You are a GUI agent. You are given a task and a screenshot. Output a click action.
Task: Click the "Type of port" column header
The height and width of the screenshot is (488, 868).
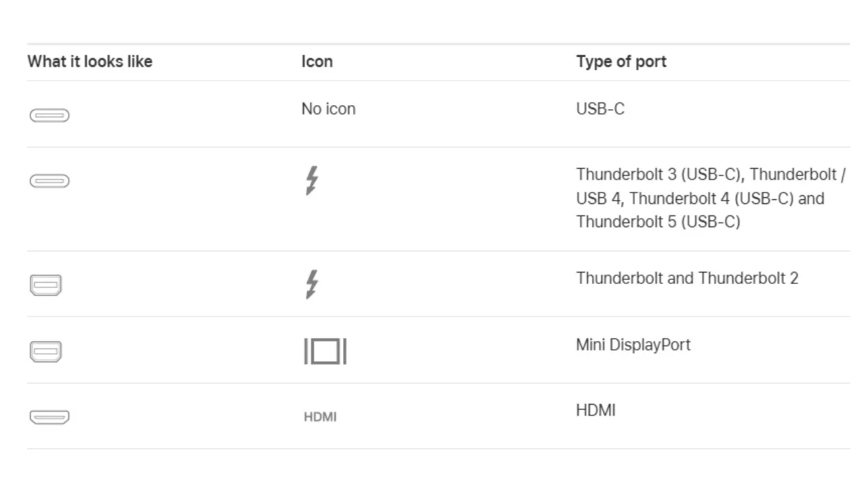pos(621,62)
